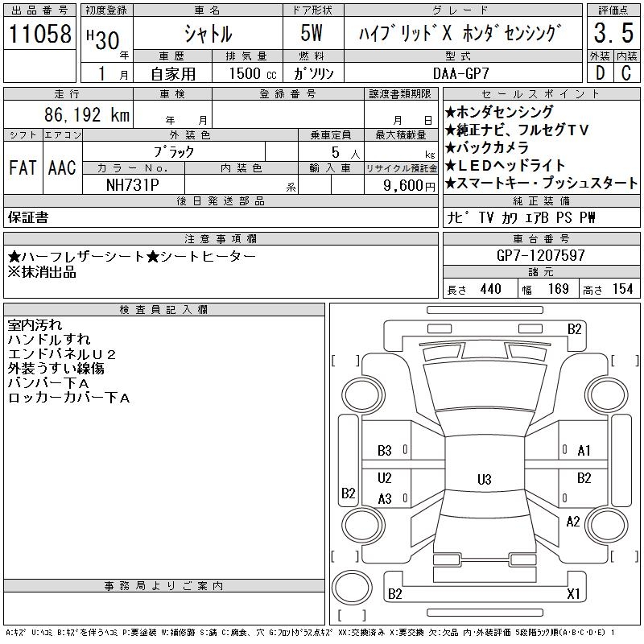Select the 事務局よりご案内 header
Screen dimensions: 644x644
click(163, 586)
